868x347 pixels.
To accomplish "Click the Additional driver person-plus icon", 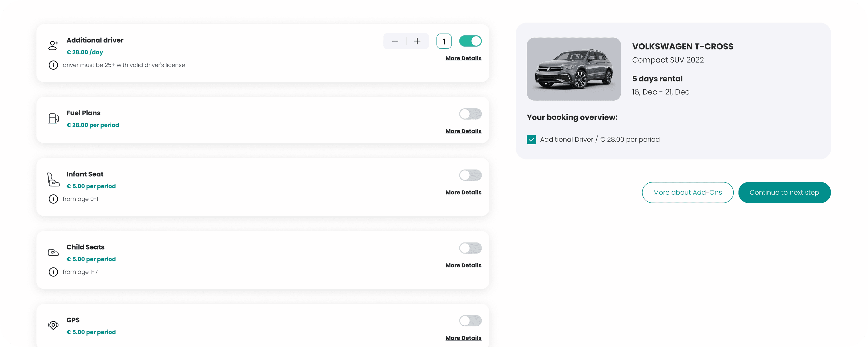I will coord(53,45).
